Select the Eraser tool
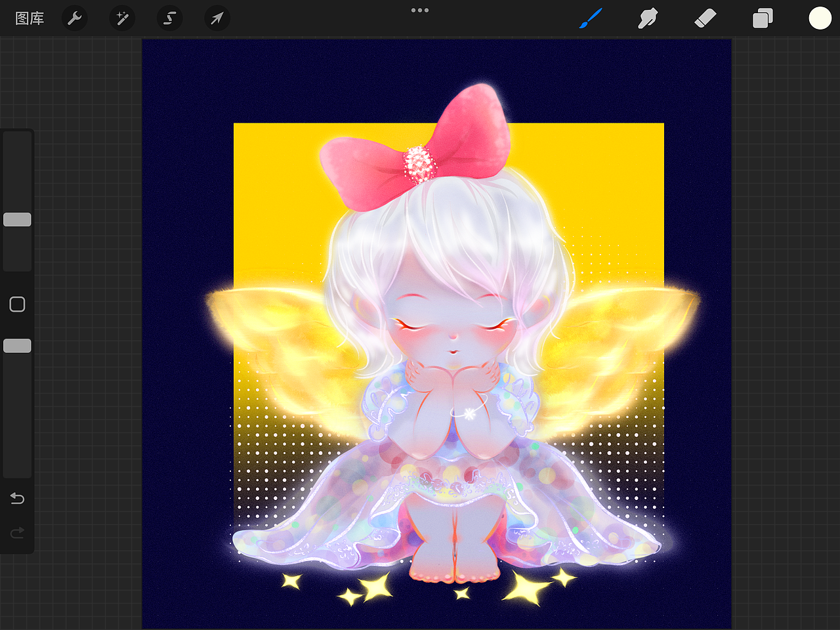 click(705, 18)
